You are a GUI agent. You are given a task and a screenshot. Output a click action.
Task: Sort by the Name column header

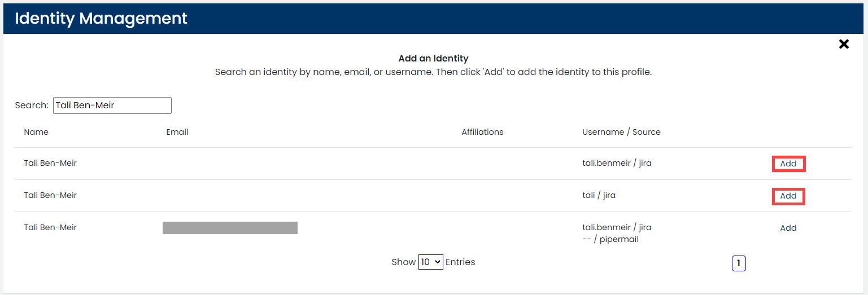[36, 132]
